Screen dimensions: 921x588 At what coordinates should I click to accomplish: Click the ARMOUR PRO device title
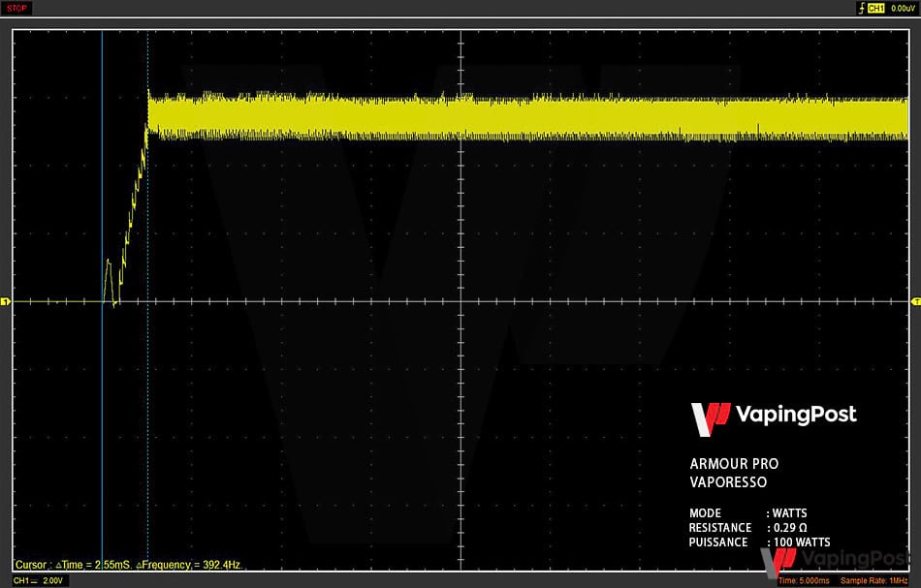[x=734, y=464]
